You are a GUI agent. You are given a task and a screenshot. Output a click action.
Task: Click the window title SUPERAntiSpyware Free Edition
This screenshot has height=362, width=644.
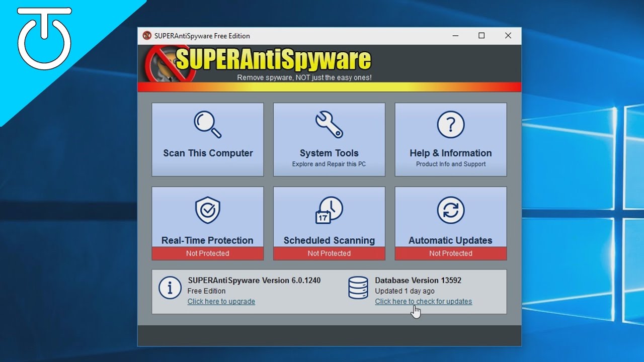(202, 36)
